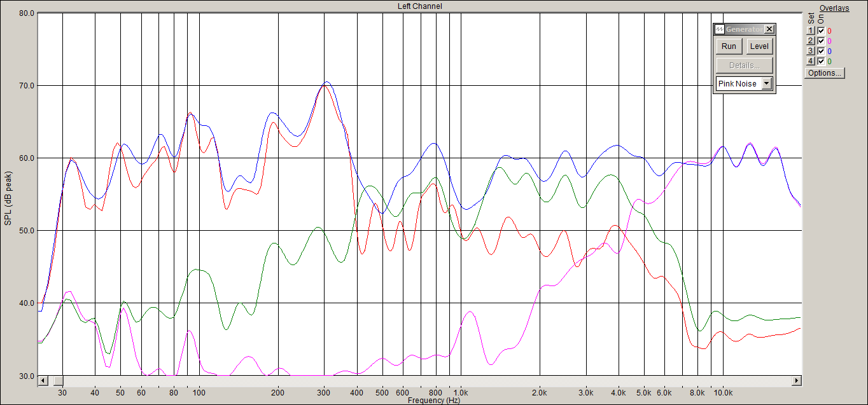Viewport: 868px width, 405px height.
Task: Toggle overlay 2 magenta trace visibility
Action: point(821,41)
